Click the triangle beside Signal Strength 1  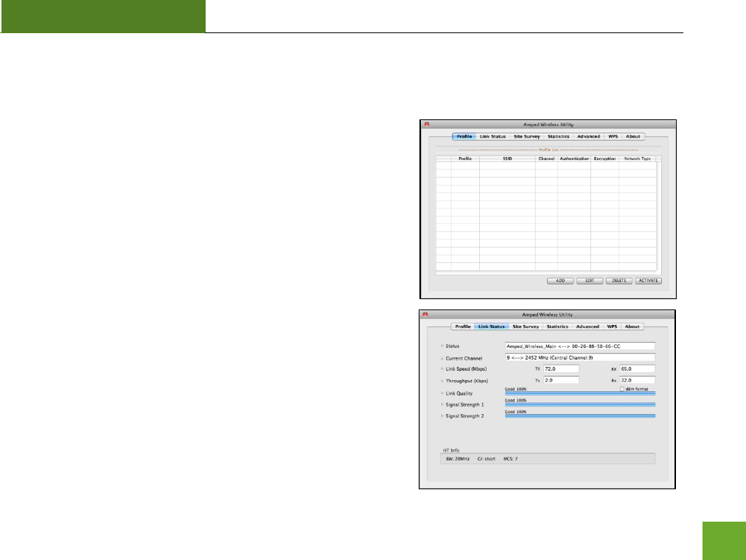[x=442, y=405]
